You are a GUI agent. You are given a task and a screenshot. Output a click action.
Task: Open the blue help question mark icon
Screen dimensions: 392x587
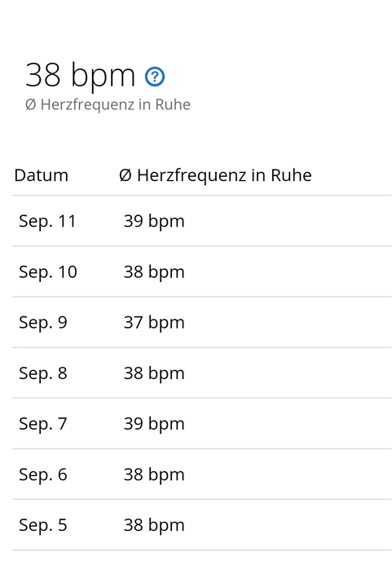point(155,77)
